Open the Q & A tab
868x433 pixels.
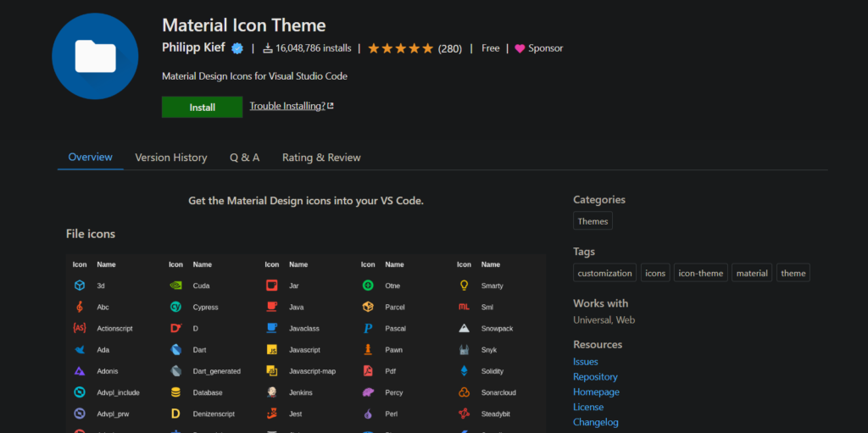point(245,158)
